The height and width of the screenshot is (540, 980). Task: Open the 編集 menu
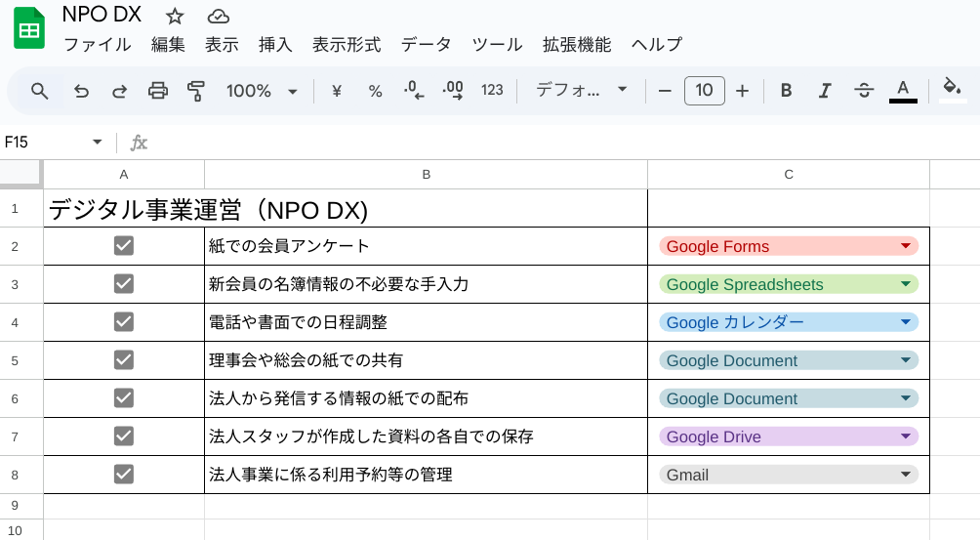[168, 44]
